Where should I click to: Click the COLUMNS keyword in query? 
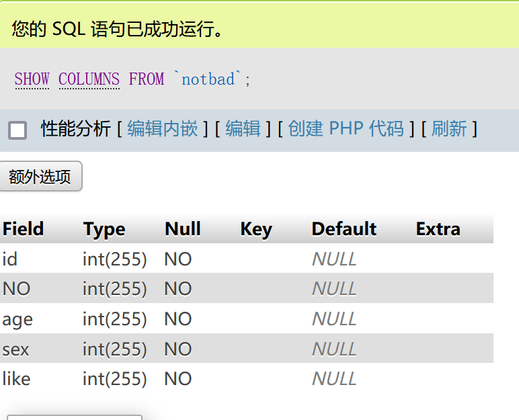89,79
